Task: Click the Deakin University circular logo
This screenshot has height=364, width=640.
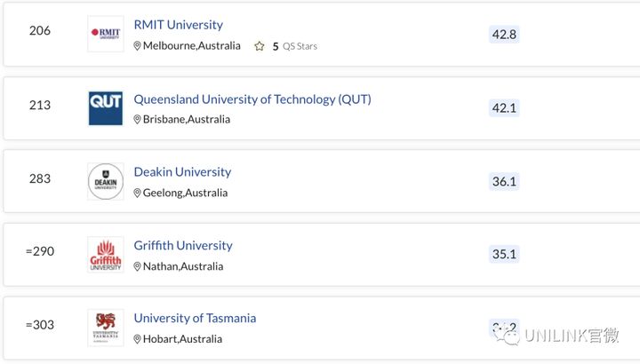Action: click(105, 181)
